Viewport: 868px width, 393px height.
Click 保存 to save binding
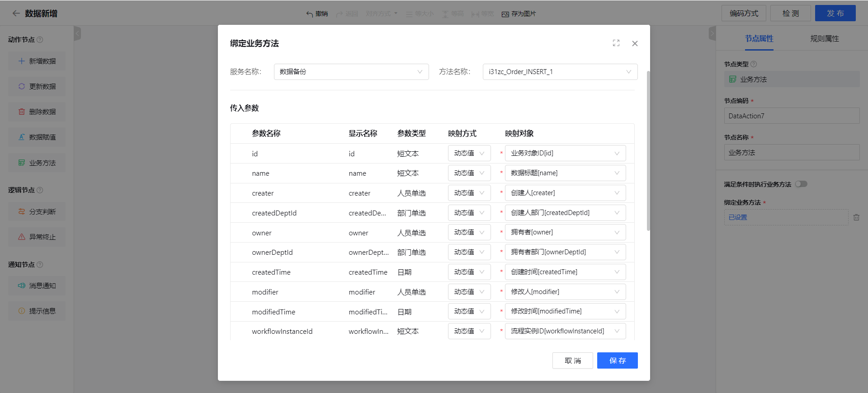pyautogui.click(x=618, y=360)
